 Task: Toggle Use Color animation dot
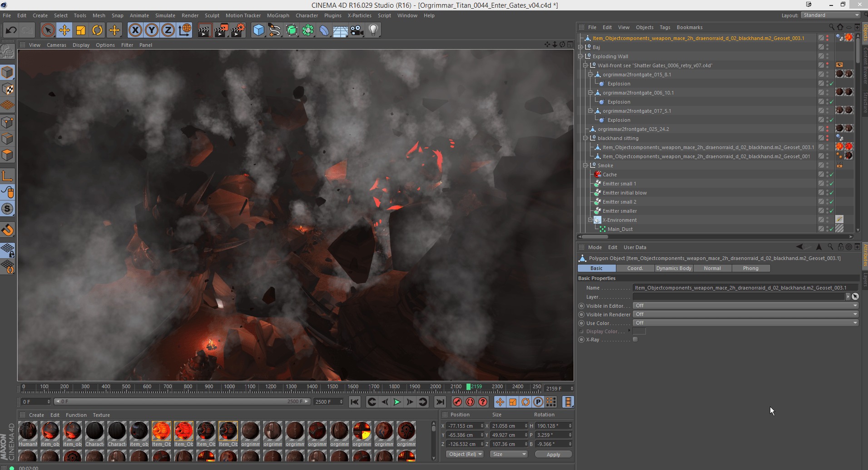click(x=581, y=323)
